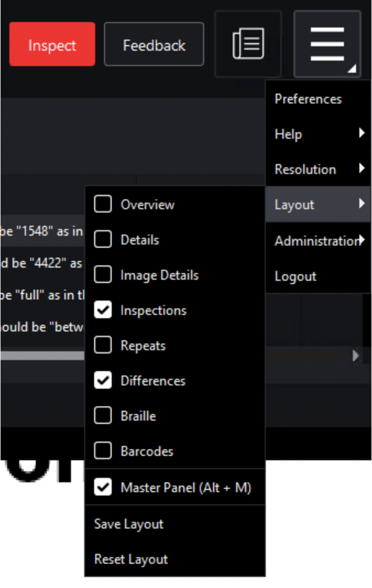Select Logout from the menu
The width and height of the screenshot is (372, 588).
[296, 276]
